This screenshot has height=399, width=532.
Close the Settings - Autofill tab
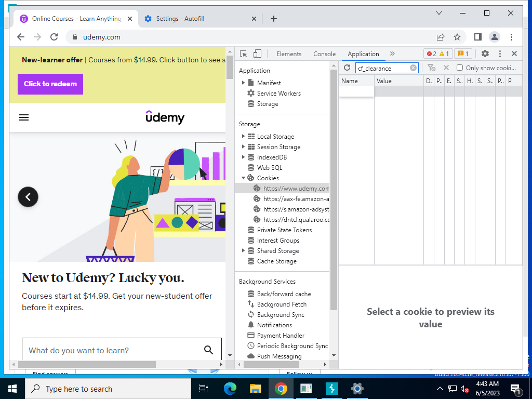tap(254, 19)
